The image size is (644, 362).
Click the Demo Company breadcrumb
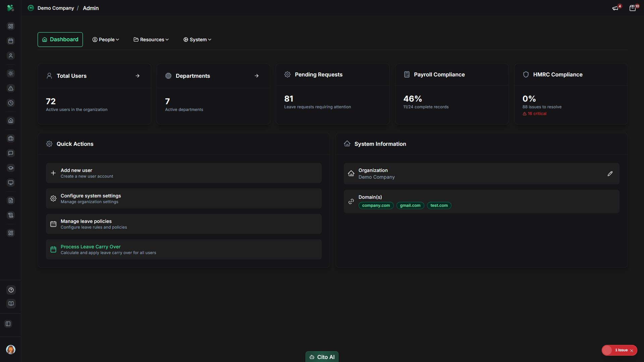click(56, 8)
